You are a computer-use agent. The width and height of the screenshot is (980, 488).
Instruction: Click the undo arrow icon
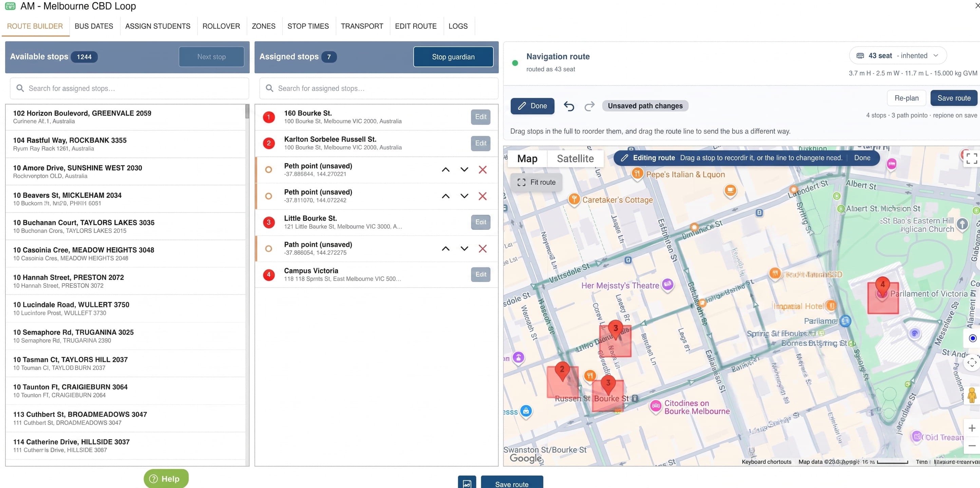(x=569, y=106)
